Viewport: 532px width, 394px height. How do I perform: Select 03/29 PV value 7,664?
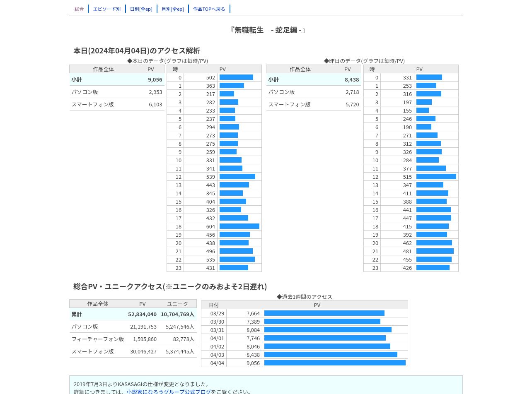click(253, 313)
